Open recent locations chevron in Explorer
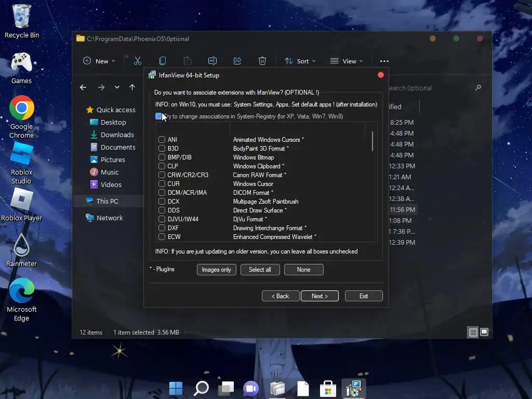532x399 pixels. [117, 87]
